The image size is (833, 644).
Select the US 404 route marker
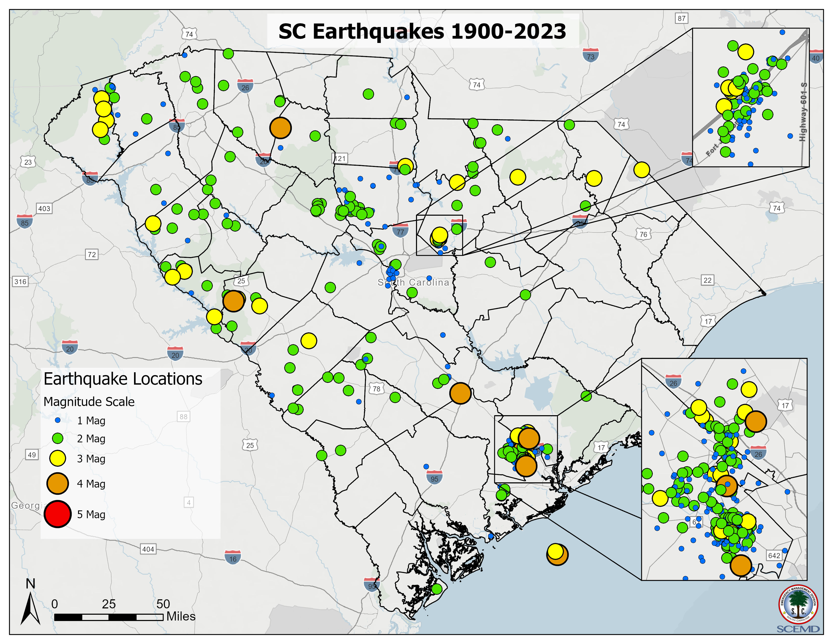coord(148,549)
